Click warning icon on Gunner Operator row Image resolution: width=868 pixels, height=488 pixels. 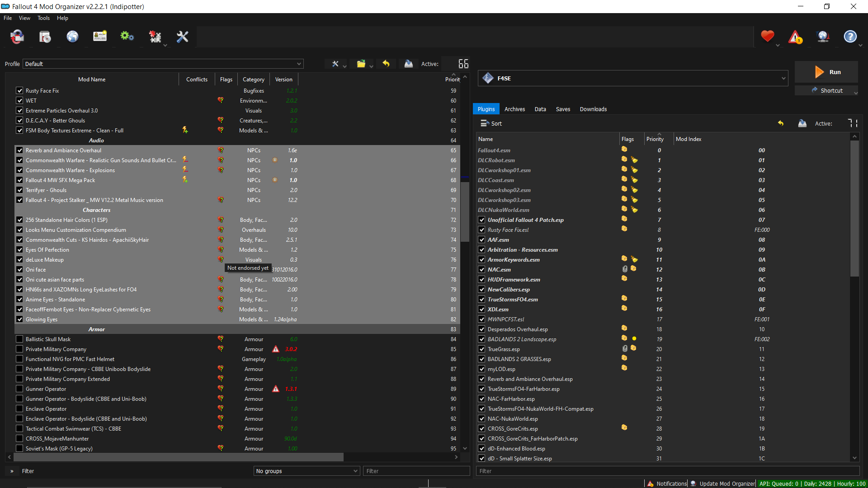276,389
